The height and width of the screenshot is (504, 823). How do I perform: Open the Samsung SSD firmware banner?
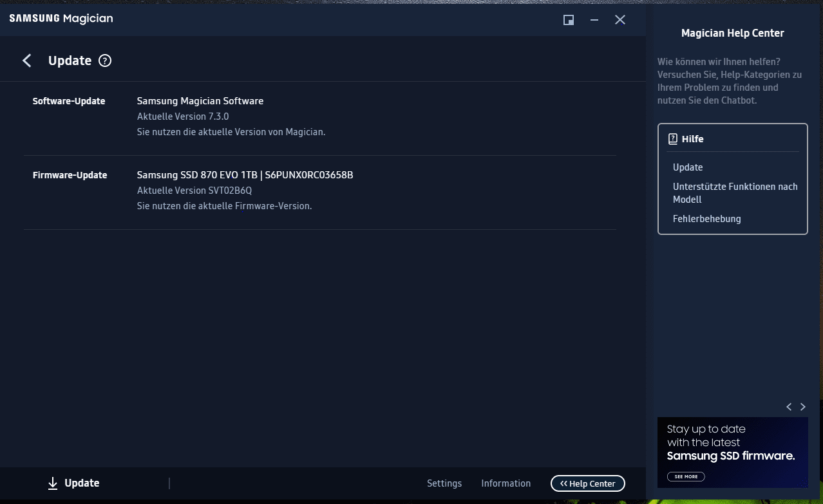[733, 453]
